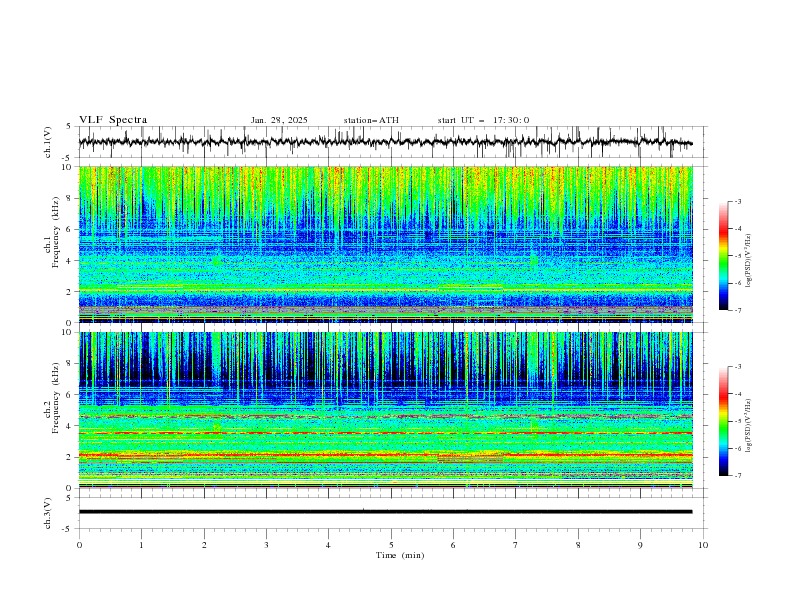Click the ch.1 "Frequency (kHz)" axis label
The height and width of the screenshot is (612, 792).
click(56, 233)
